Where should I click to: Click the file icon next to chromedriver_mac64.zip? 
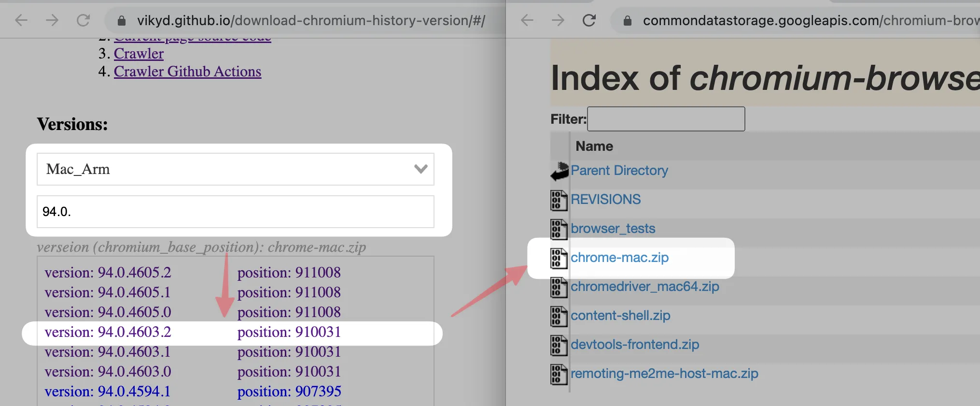click(559, 287)
